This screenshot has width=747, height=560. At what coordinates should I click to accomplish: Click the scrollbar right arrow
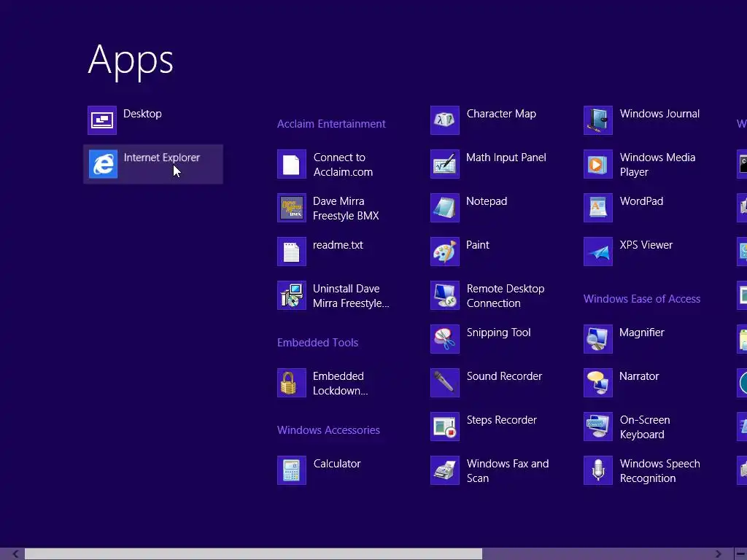pyautogui.click(x=719, y=554)
